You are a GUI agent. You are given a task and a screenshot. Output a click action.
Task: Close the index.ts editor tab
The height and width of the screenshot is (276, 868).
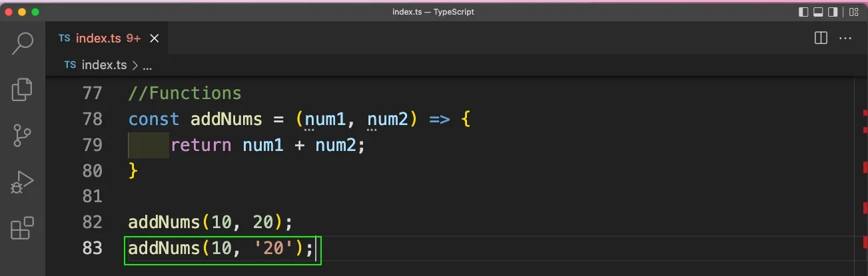click(x=155, y=39)
